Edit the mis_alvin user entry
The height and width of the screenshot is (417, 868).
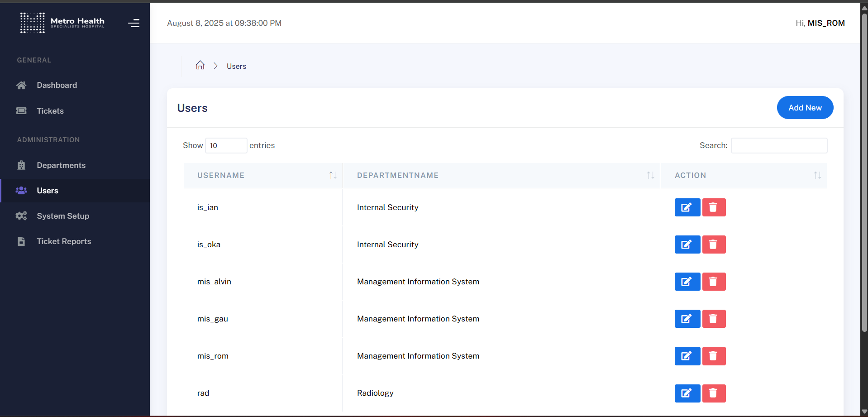tap(687, 282)
